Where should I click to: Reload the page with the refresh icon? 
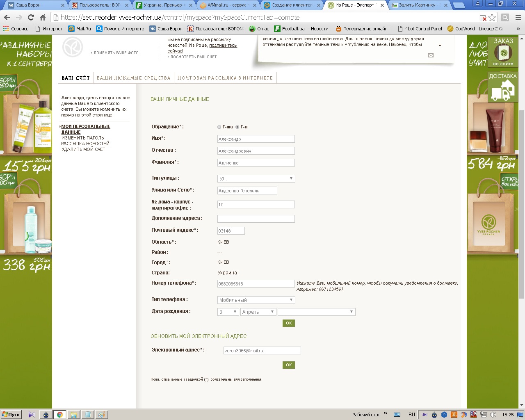click(31, 18)
